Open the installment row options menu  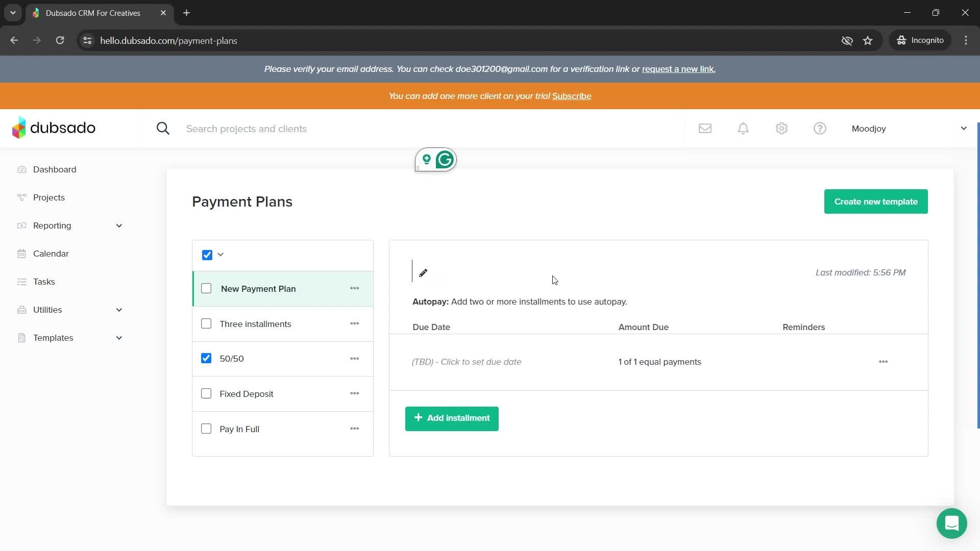tap(883, 362)
